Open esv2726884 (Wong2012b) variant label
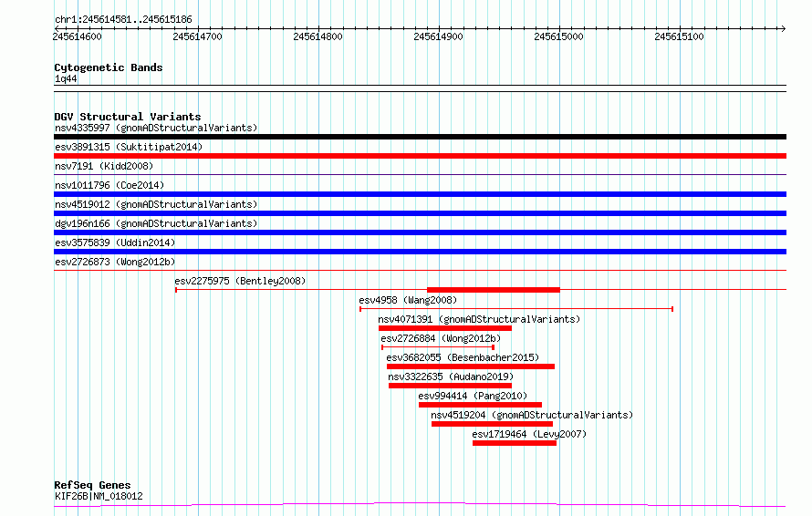The width and height of the screenshot is (812, 516). [441, 338]
